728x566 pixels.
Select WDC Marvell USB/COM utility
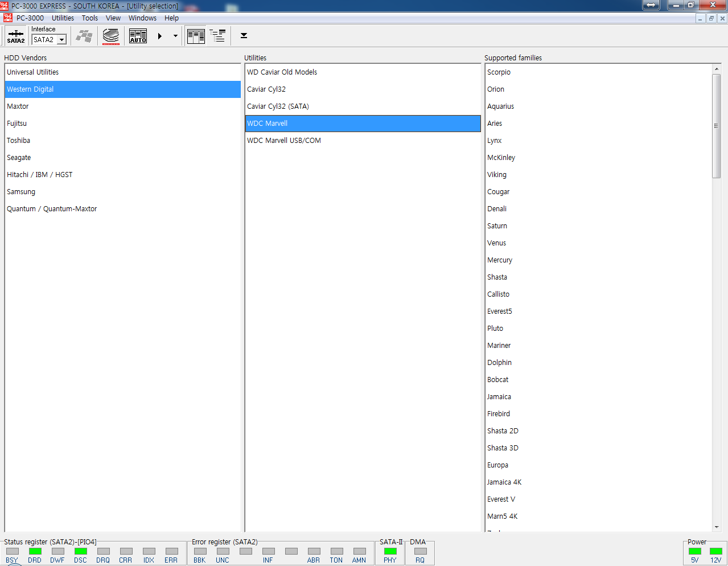(x=363, y=141)
